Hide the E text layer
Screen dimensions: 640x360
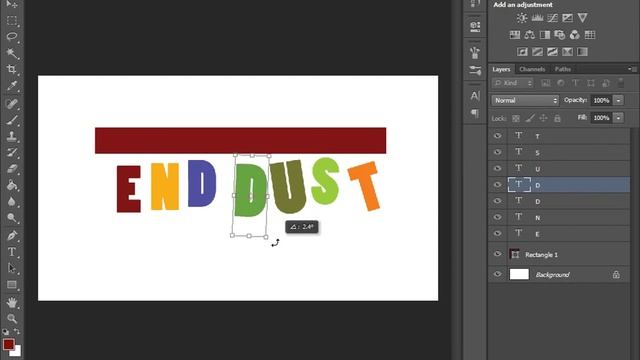pos(498,234)
